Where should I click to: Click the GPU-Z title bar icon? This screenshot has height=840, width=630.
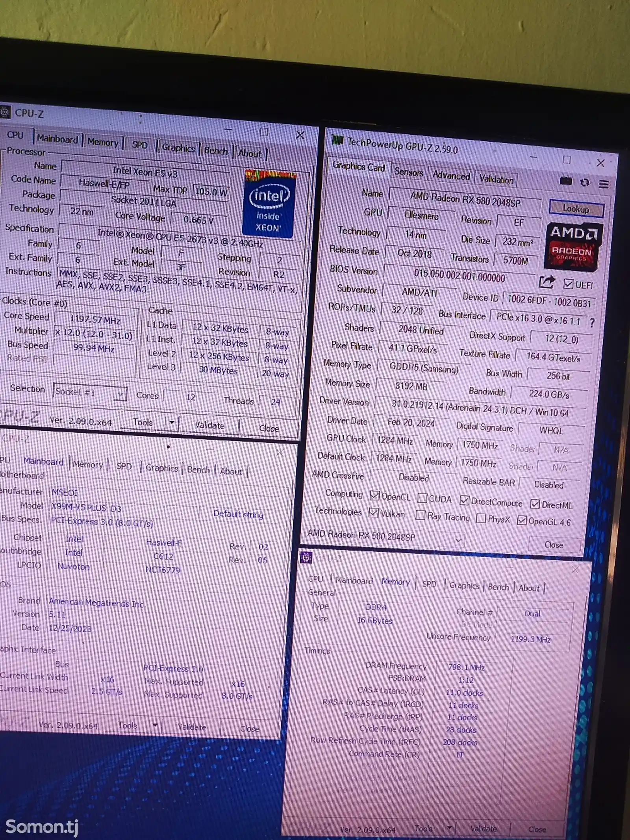(337, 139)
